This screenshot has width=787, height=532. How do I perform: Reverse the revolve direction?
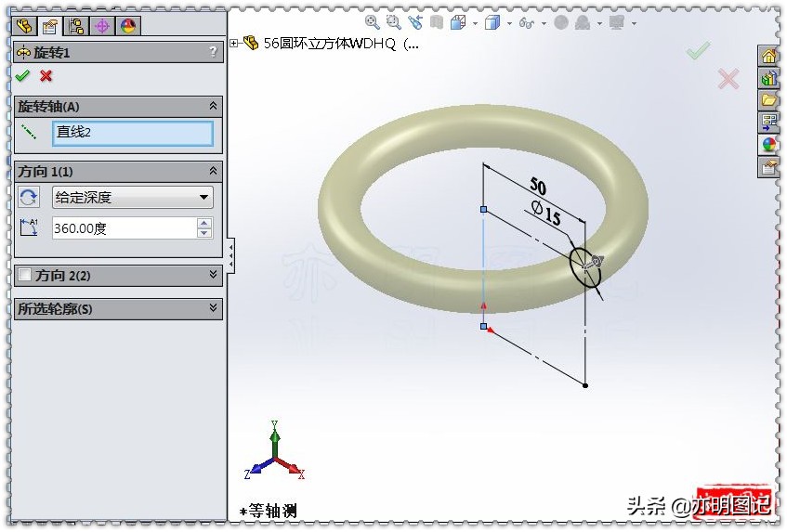[x=29, y=197]
